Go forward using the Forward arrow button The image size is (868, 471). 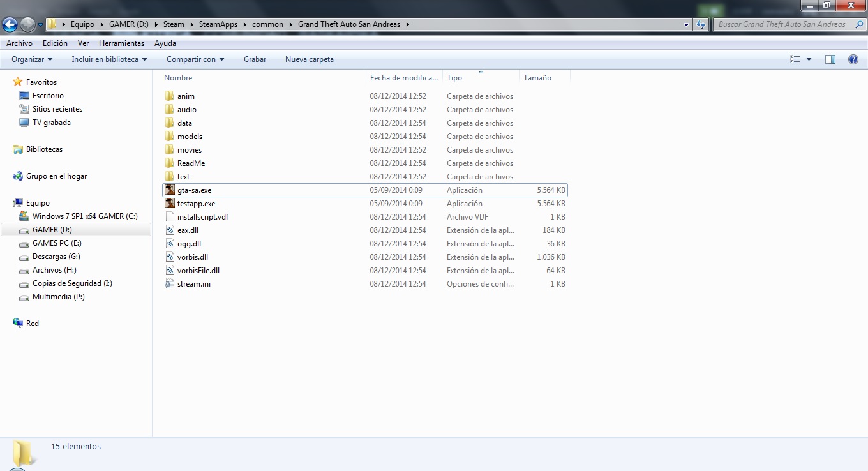coord(27,24)
